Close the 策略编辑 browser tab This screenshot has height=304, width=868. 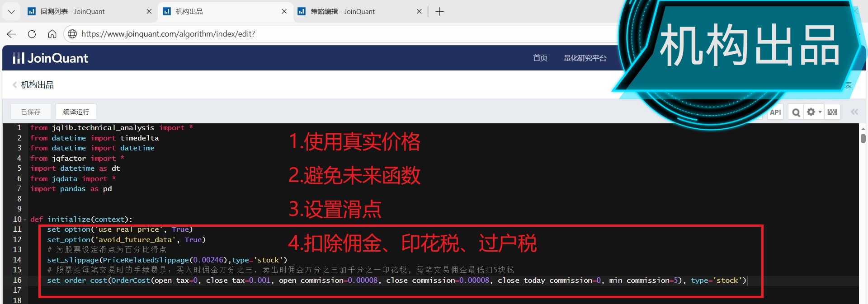pos(419,11)
